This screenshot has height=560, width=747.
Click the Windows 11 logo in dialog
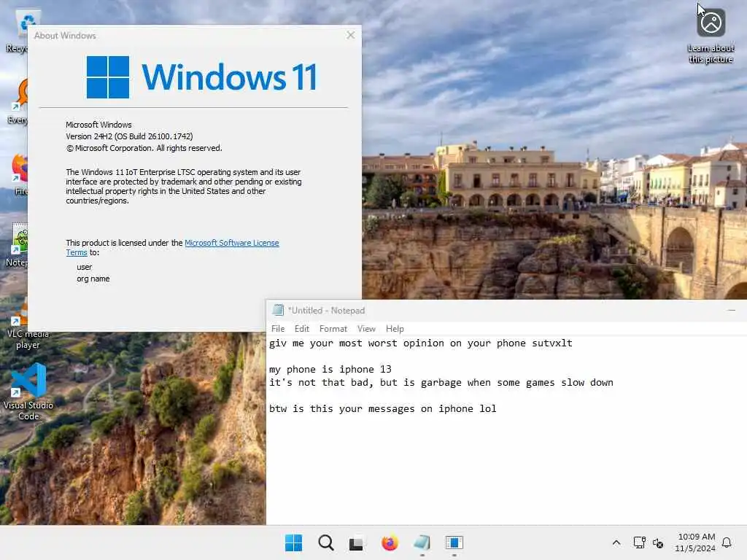[201, 77]
